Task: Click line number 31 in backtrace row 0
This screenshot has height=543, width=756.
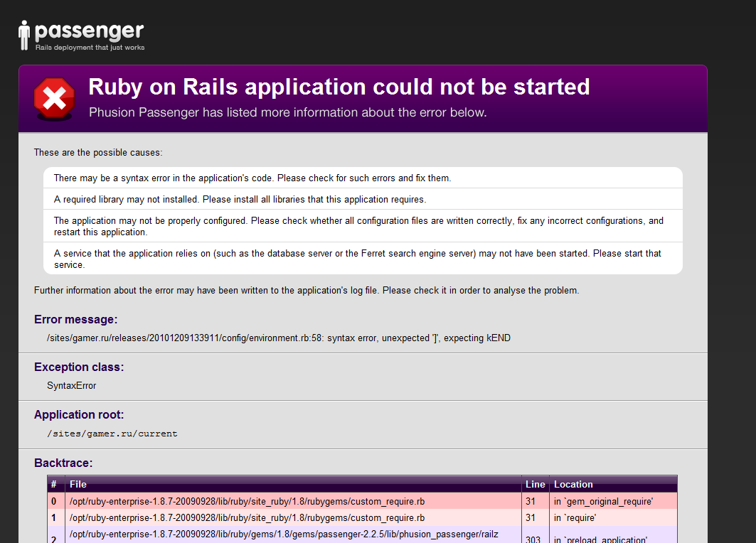Action: (x=531, y=502)
